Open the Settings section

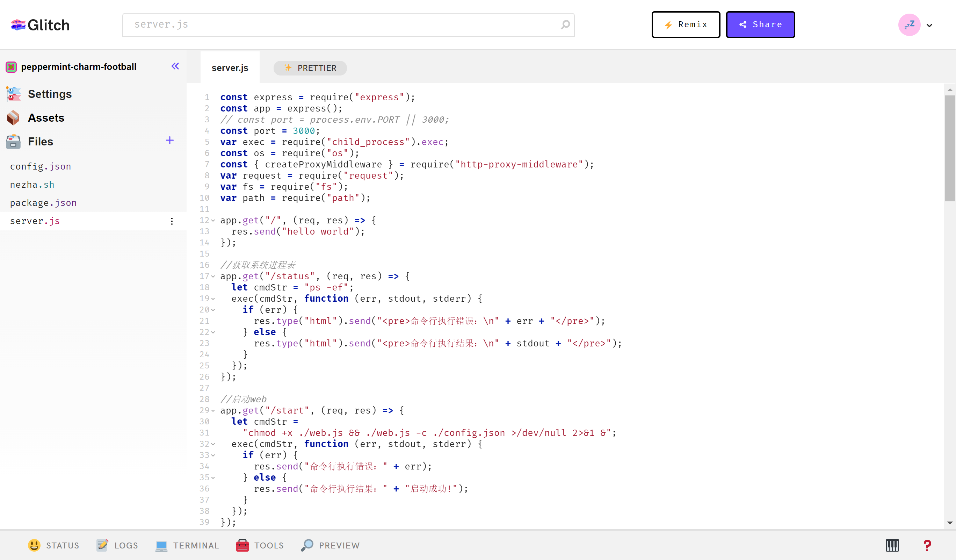(50, 94)
